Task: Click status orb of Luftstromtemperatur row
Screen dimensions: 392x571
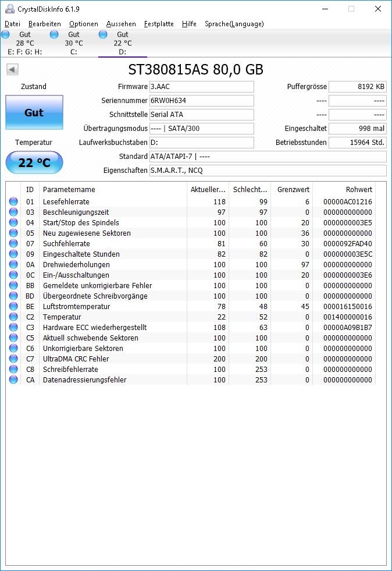Action: click(13, 306)
